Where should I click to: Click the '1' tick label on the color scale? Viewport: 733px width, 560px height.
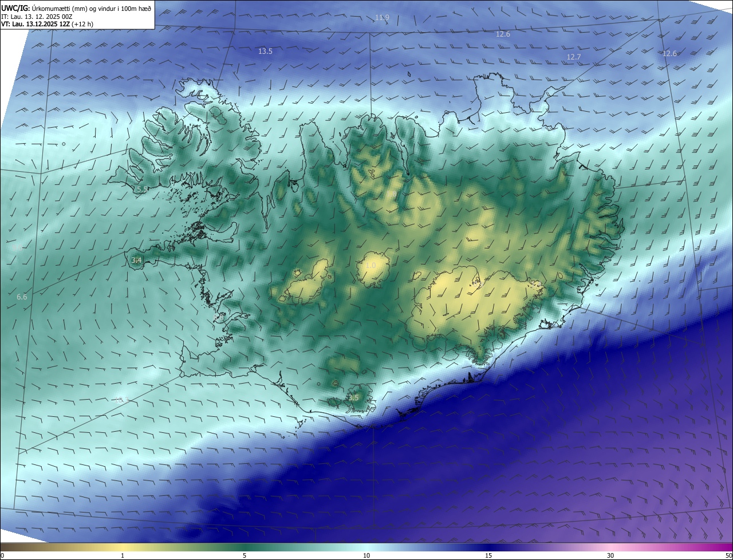pos(123,556)
